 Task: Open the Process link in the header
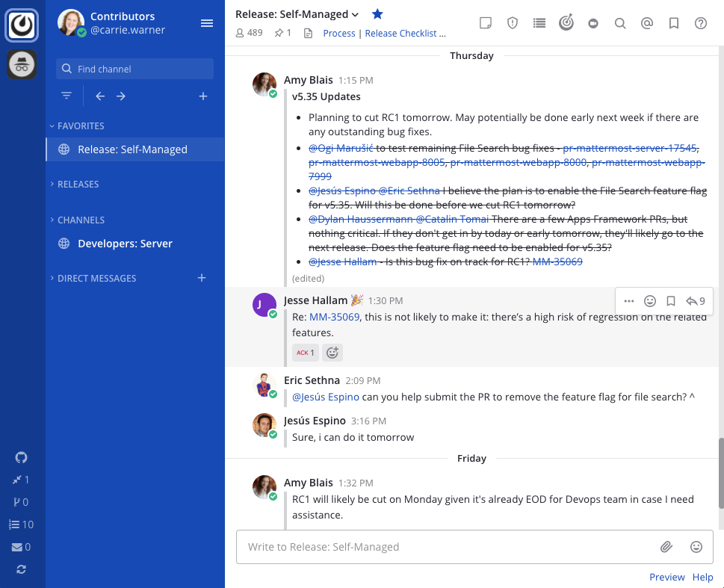pyautogui.click(x=339, y=33)
